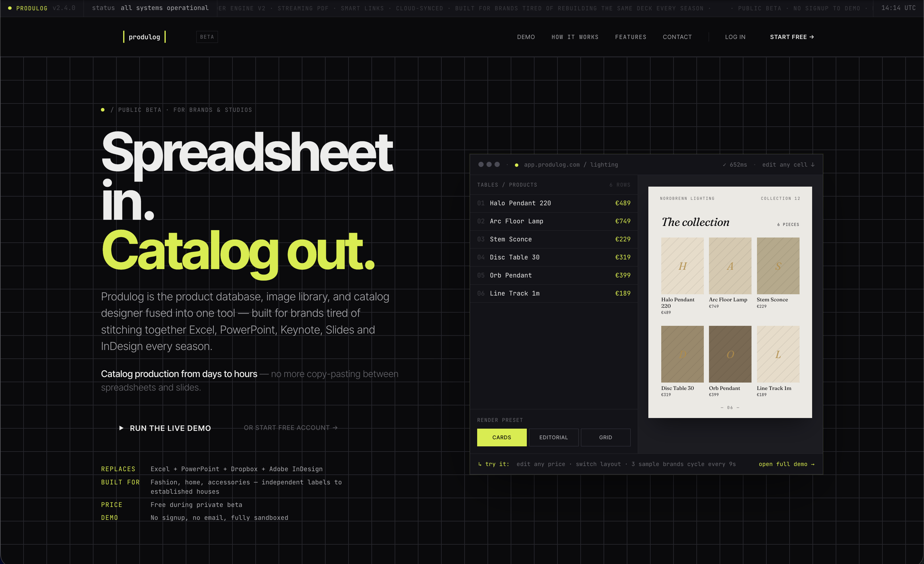Click the REPLACES row label
Image resolution: width=924 pixels, height=564 pixels.
point(118,469)
